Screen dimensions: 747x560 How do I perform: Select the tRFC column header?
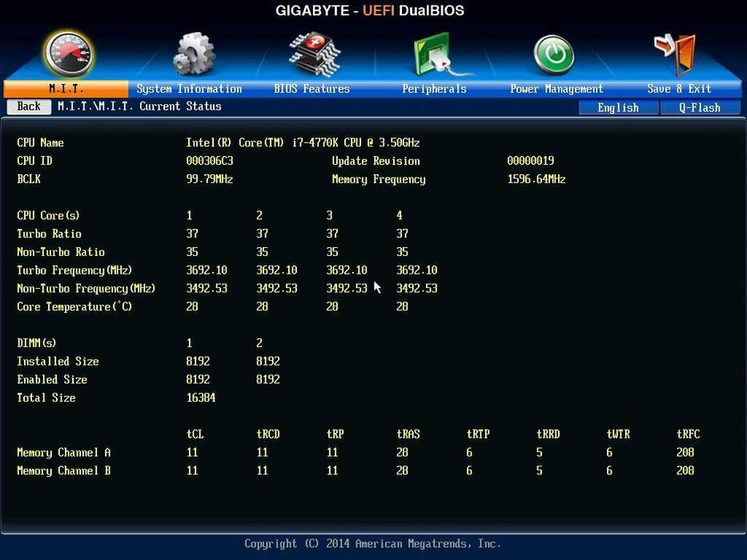point(689,434)
